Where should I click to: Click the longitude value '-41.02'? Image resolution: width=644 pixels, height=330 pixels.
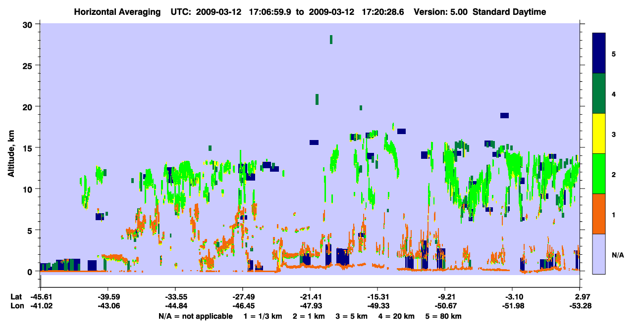coord(41,306)
